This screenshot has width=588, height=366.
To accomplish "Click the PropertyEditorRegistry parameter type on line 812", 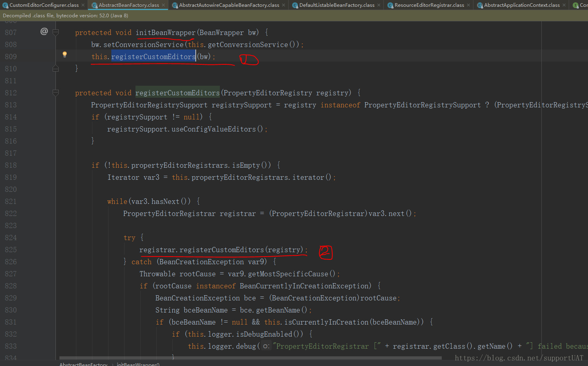I will pyautogui.click(x=268, y=93).
